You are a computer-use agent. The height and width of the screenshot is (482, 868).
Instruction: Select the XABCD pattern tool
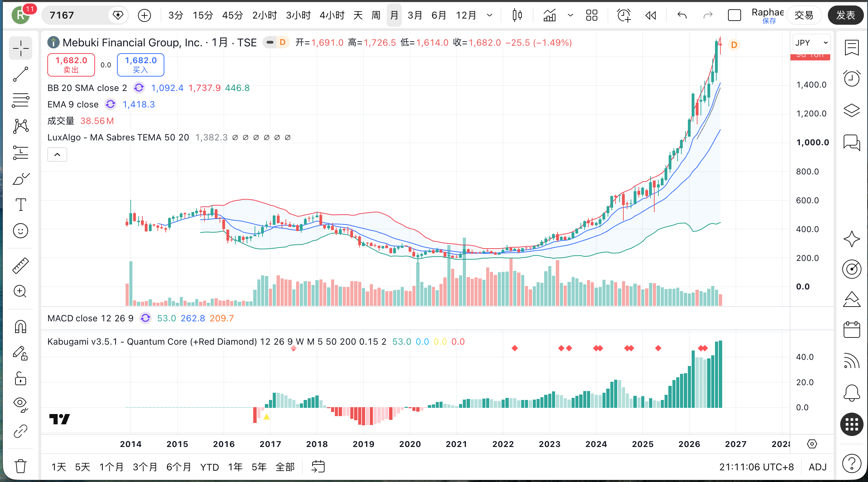click(x=21, y=126)
